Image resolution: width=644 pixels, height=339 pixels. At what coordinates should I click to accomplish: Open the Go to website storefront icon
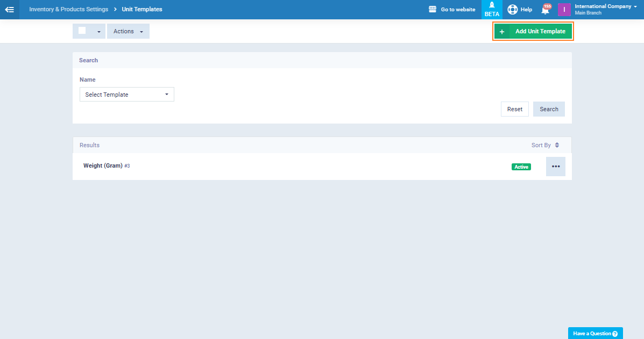point(433,9)
